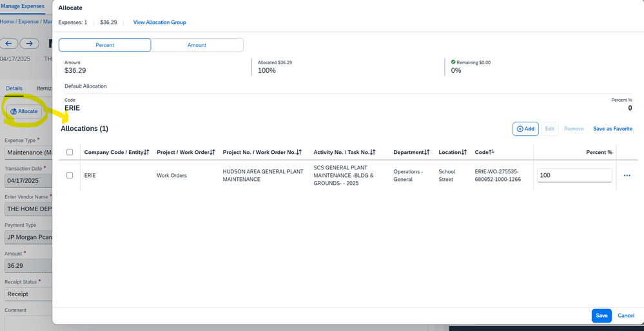The width and height of the screenshot is (644, 331).
Task: Go to next expense with forward arrow
Action: click(29, 44)
